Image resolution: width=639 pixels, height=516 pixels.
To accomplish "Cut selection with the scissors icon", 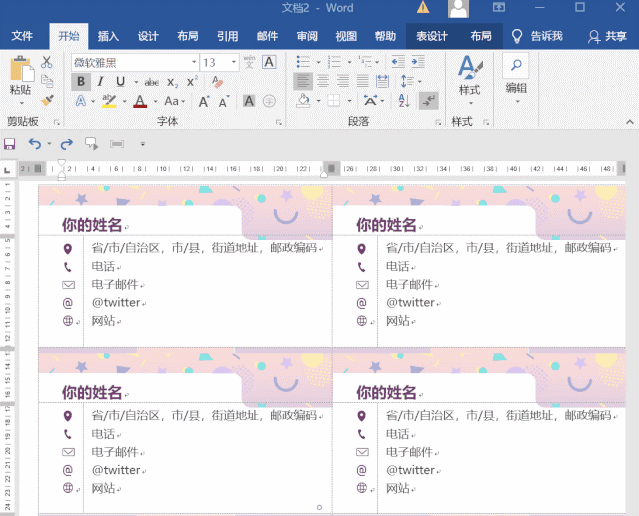I will pyautogui.click(x=47, y=62).
